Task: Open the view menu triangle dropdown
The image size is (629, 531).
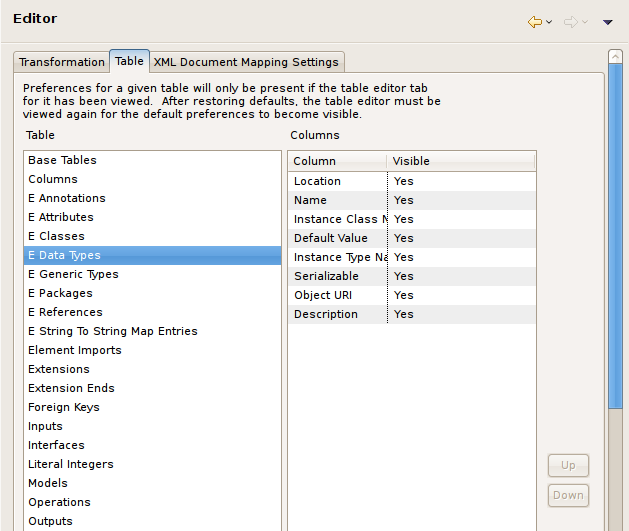Action: pos(607,22)
